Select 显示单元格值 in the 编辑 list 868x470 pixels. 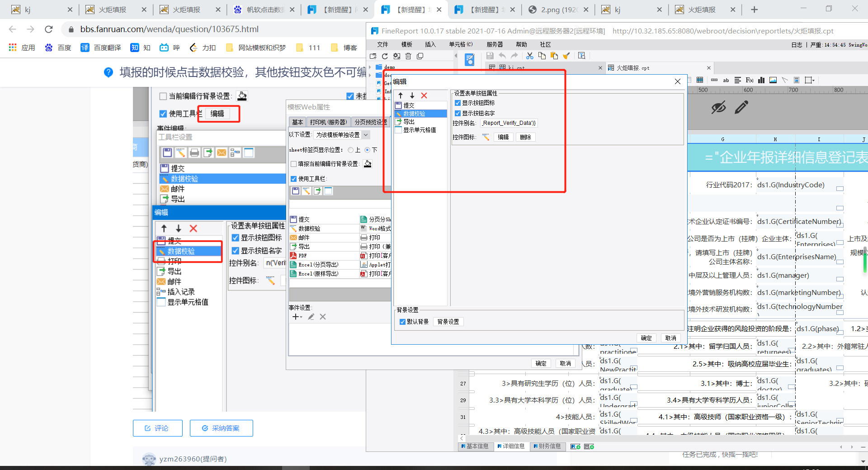420,130
